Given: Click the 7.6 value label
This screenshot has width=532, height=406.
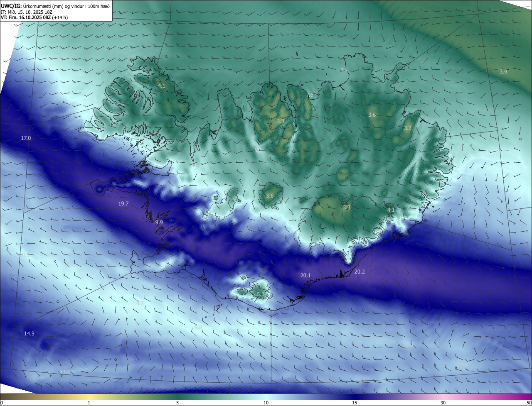Looking at the screenshot, I should [x=310, y=95].
